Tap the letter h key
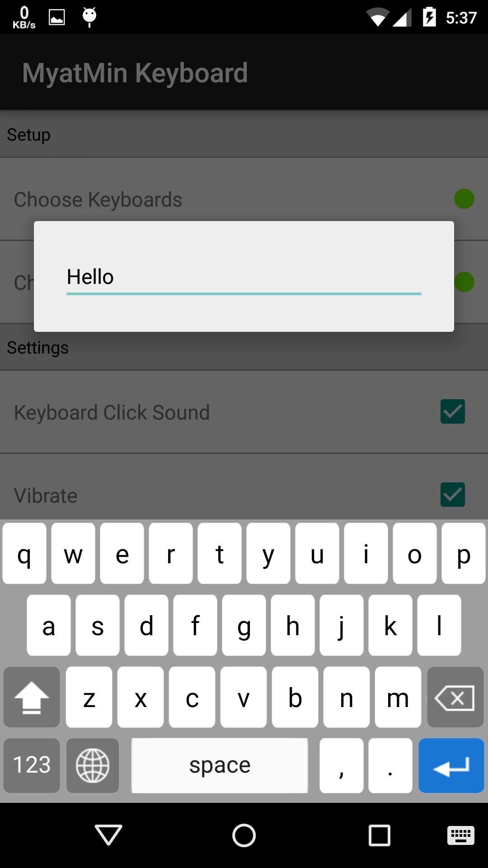 (293, 625)
